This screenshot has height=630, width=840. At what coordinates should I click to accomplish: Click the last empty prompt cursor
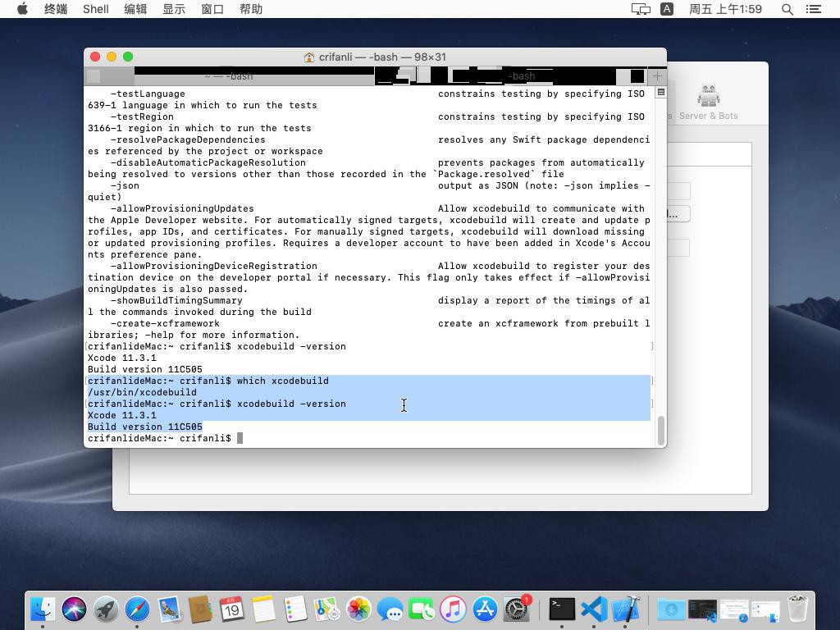pos(240,438)
